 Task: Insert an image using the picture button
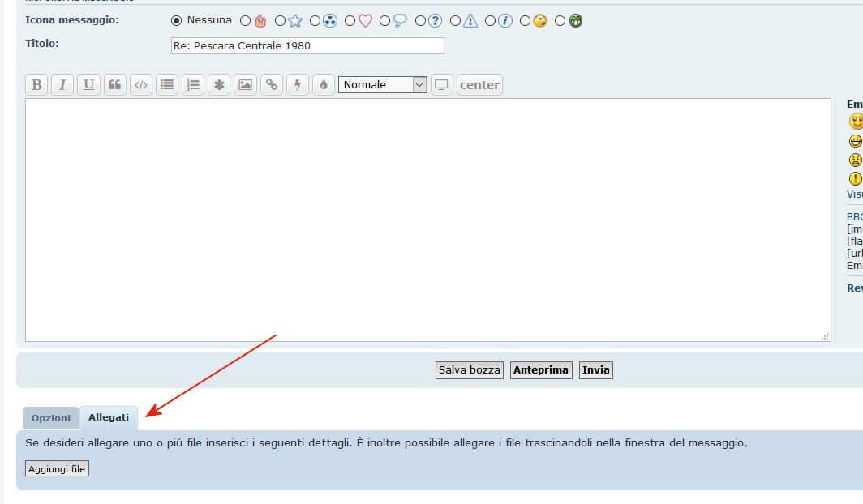click(245, 85)
